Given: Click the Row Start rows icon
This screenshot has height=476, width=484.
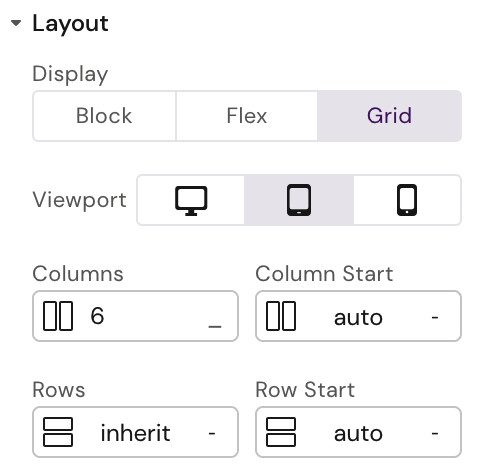Looking at the screenshot, I should [281, 432].
